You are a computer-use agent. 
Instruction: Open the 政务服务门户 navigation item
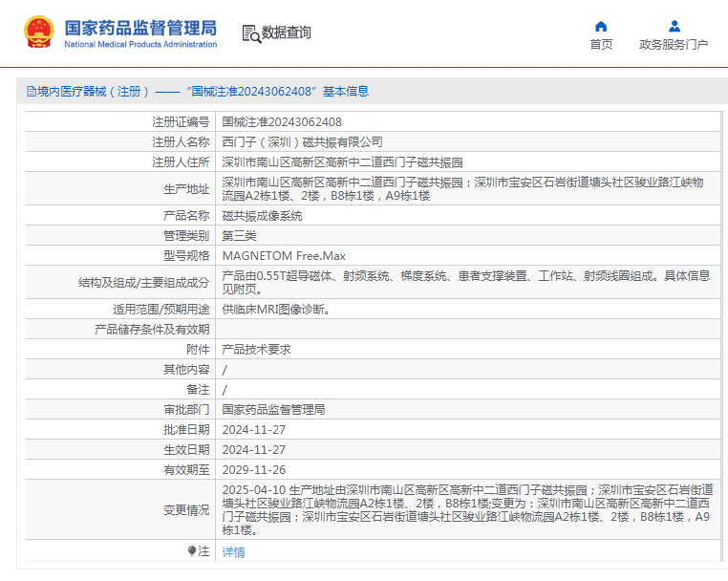tap(674, 45)
